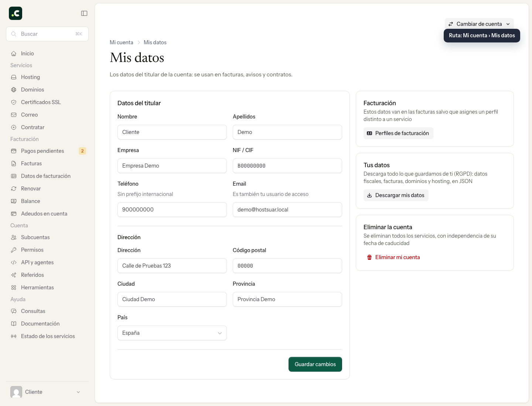
Task: Click the 'Ruta: Mi cuenta › Mis datos' tooltip
Action: click(482, 35)
